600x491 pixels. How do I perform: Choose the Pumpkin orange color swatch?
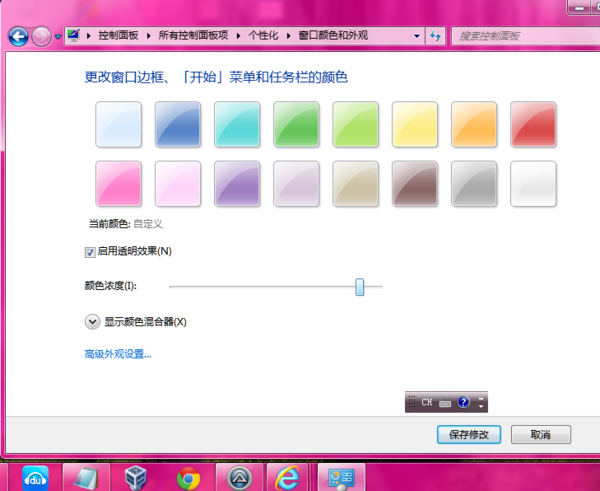coord(474,124)
